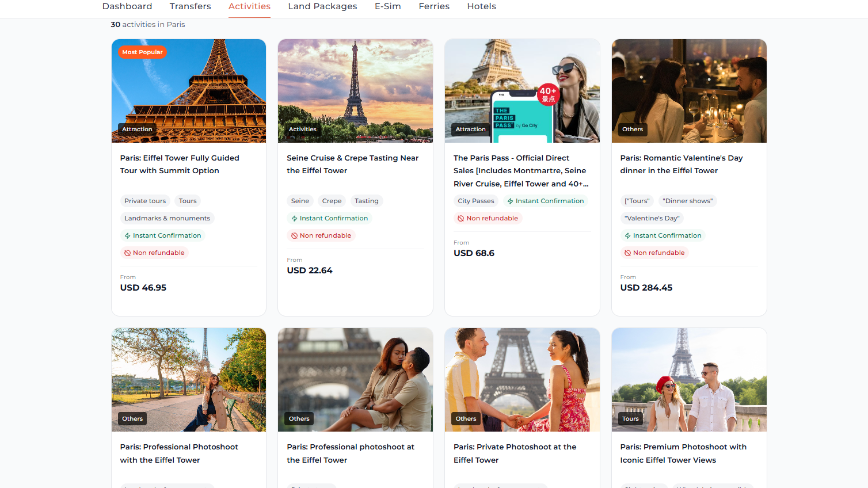Click the City Passes tag
868x488 pixels.
pos(476,201)
